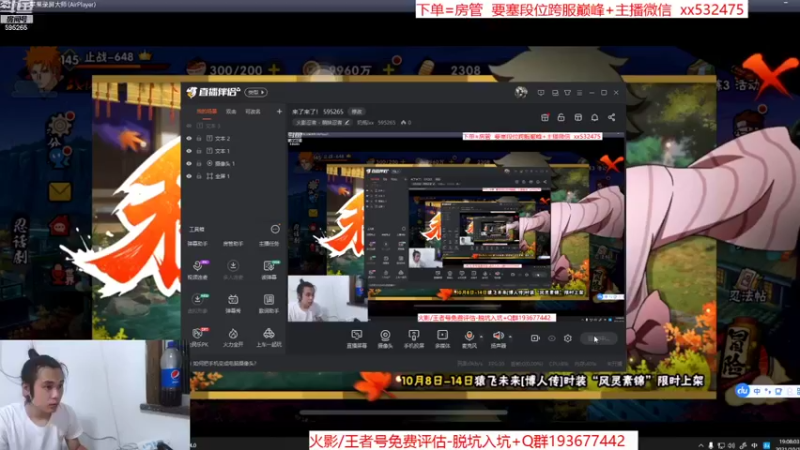This screenshot has height=450, width=800.
Task: Open the 火力全开 flame tool
Action: point(233,337)
